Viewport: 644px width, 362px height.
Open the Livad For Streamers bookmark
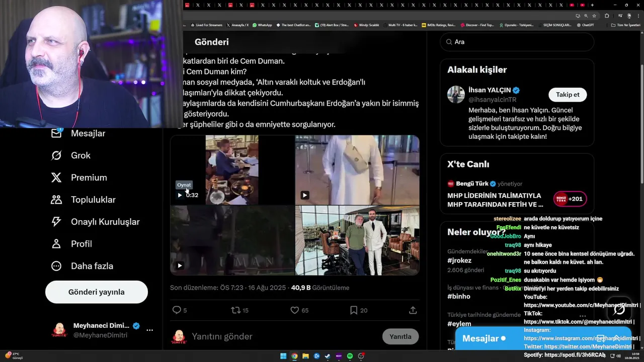coord(206,25)
